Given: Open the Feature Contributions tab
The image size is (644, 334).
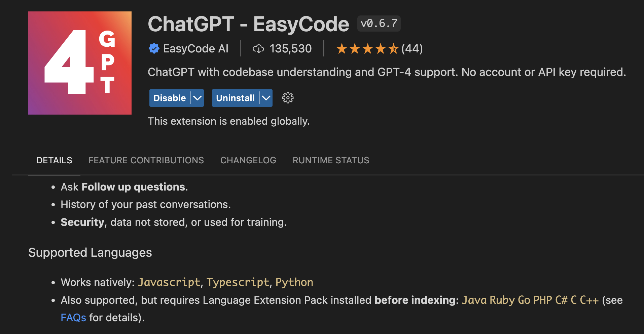Looking at the screenshot, I should click(x=146, y=160).
